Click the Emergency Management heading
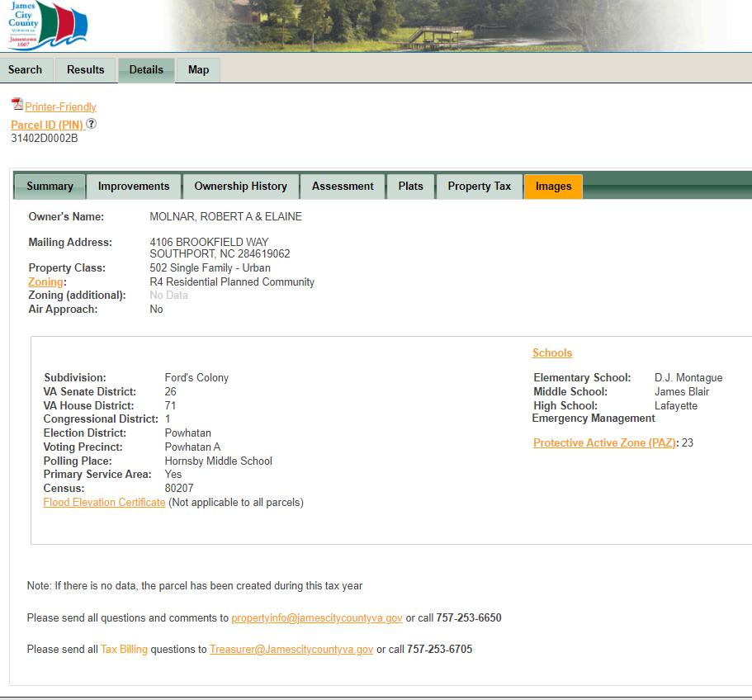752x700 pixels. coord(594,419)
